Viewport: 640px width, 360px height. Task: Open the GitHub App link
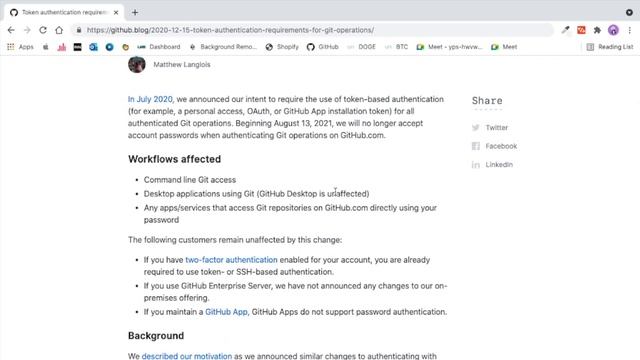tap(226, 312)
